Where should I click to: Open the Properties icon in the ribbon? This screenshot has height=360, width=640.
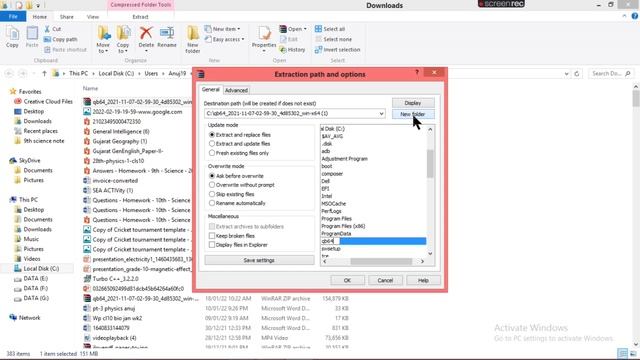(264, 33)
